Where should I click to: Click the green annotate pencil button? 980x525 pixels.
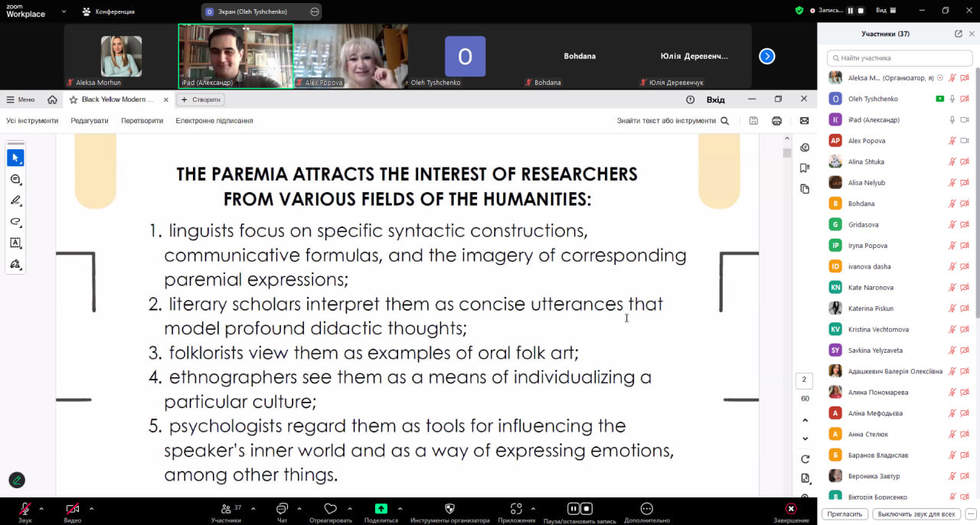[17, 480]
